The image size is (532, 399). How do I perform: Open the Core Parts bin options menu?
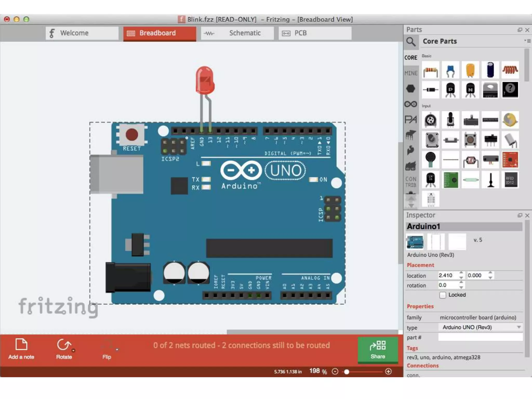click(528, 41)
